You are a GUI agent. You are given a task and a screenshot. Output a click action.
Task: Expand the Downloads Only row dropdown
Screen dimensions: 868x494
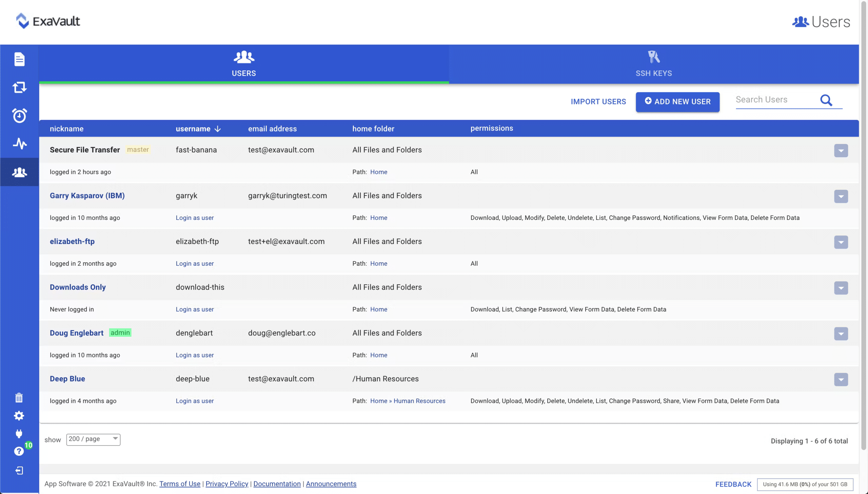841,288
